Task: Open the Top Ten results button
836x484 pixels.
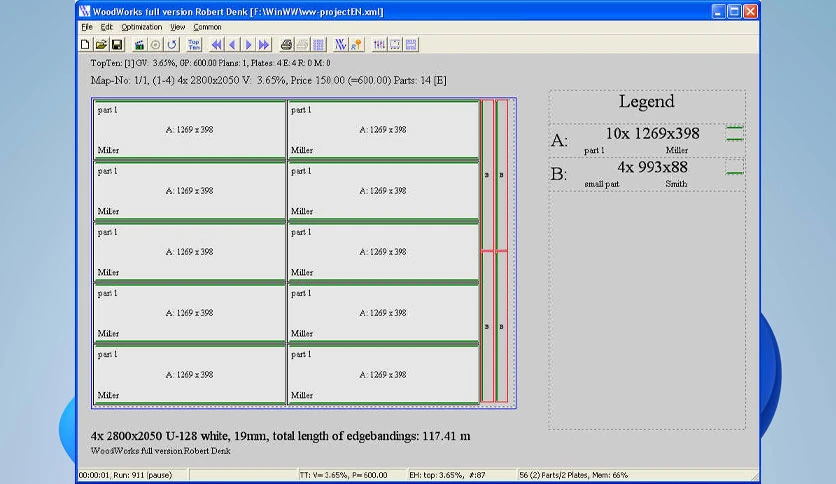Action: point(194,45)
